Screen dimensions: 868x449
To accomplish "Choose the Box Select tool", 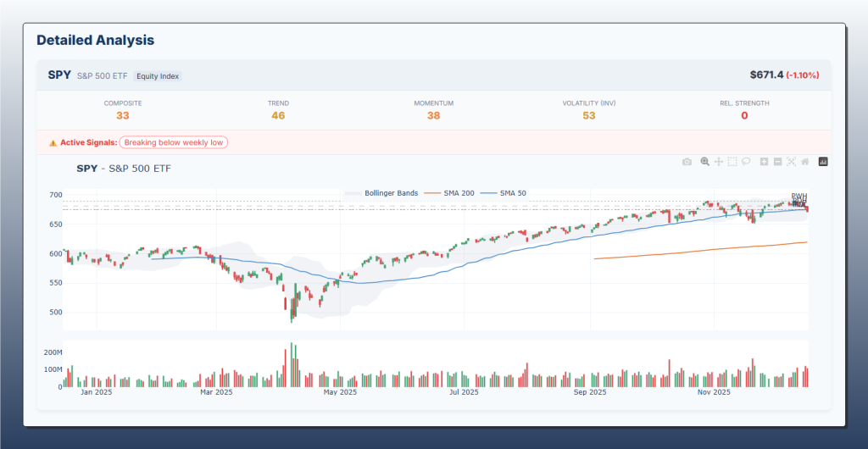I will (732, 162).
